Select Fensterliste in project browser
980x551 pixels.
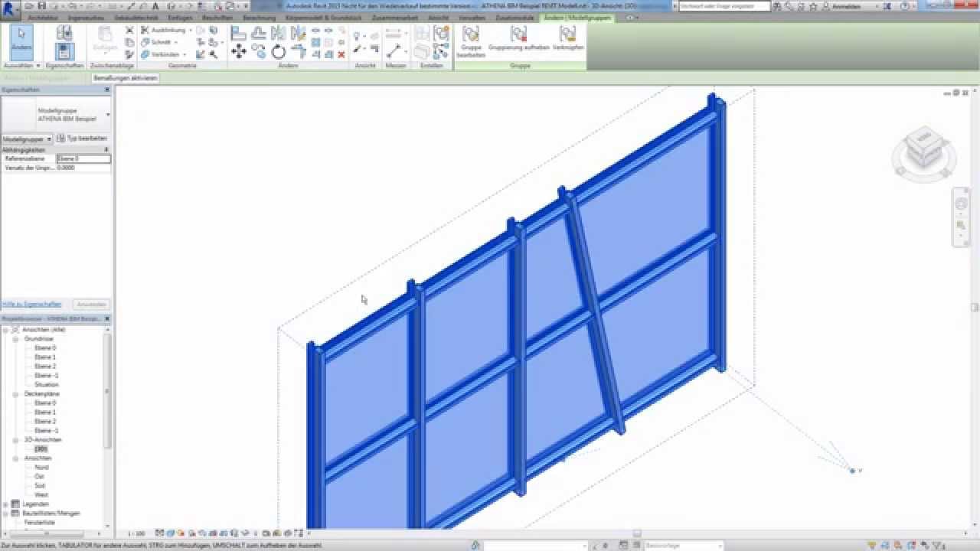coord(41,522)
